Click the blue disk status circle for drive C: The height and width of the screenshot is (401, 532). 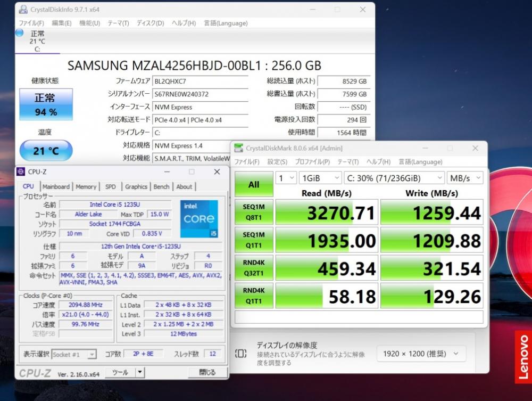[19, 33]
